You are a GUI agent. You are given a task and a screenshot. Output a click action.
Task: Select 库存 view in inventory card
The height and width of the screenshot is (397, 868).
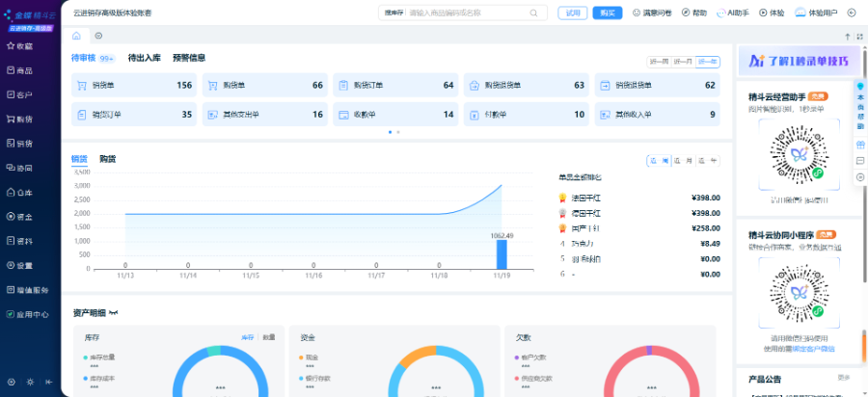point(248,337)
